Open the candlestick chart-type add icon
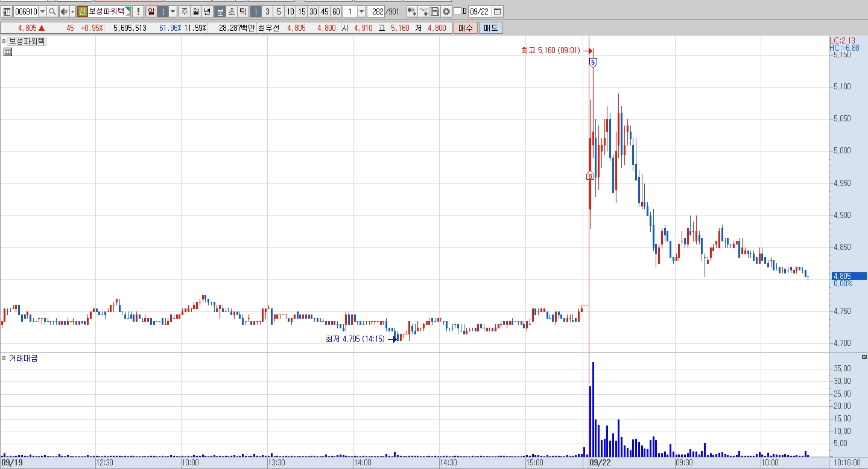The width and height of the screenshot is (868, 469). pyautogui.click(x=411, y=11)
